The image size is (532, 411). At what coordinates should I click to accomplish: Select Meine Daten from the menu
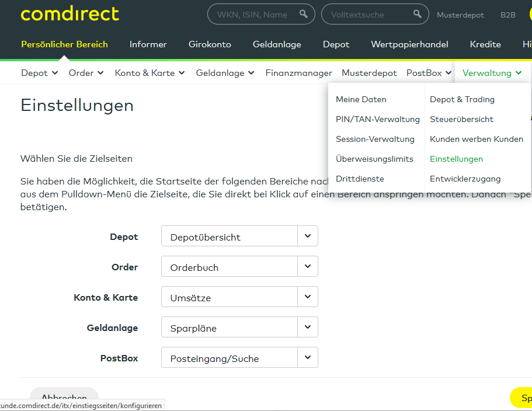point(360,99)
